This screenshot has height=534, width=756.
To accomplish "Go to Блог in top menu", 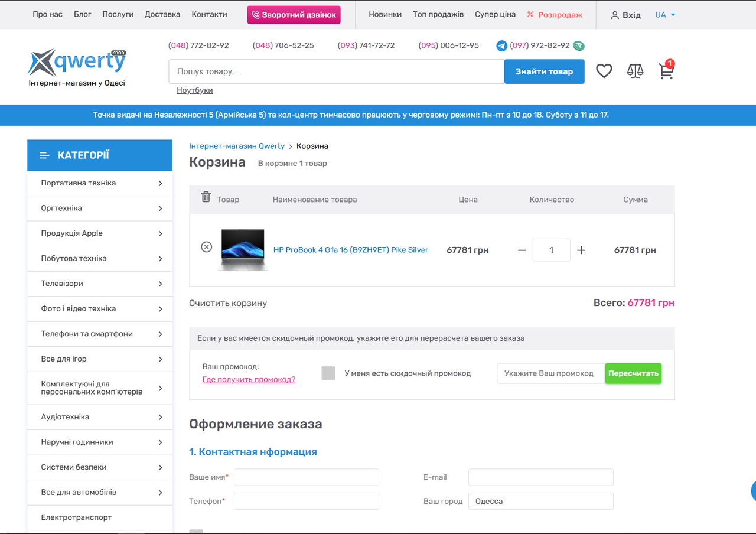I will (x=83, y=14).
